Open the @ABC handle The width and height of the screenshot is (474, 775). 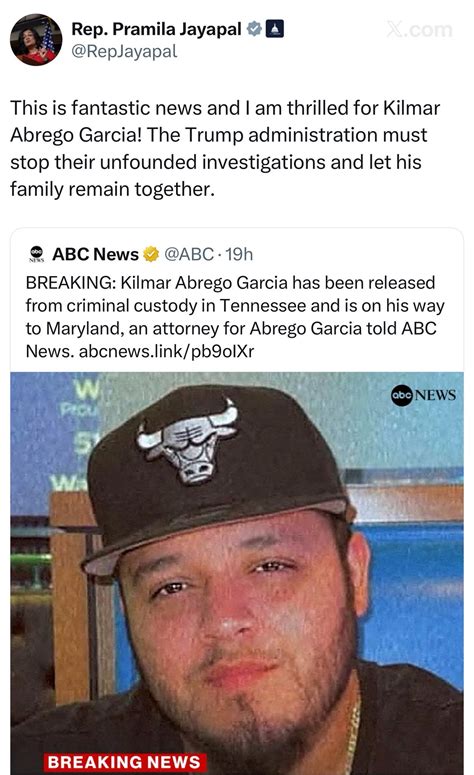pos(189,254)
